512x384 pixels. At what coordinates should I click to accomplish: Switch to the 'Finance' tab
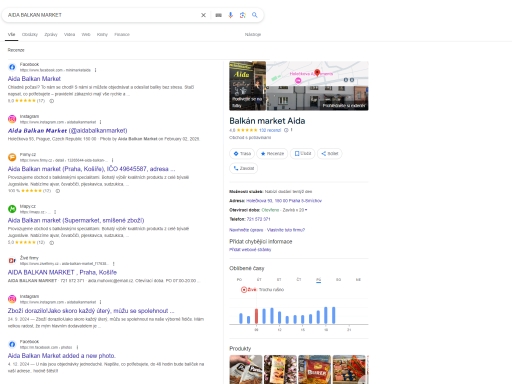pos(122,34)
